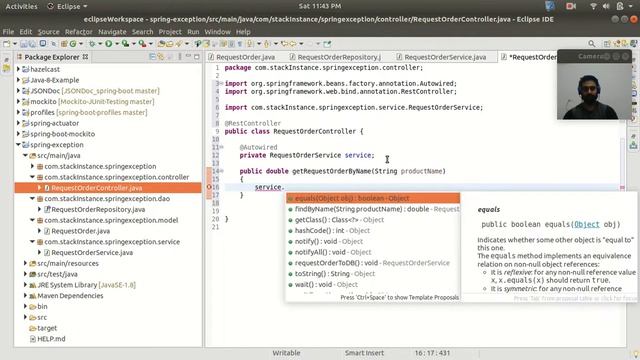Open the File menu
Viewport: 640px width, 360px height.
coord(8,31)
